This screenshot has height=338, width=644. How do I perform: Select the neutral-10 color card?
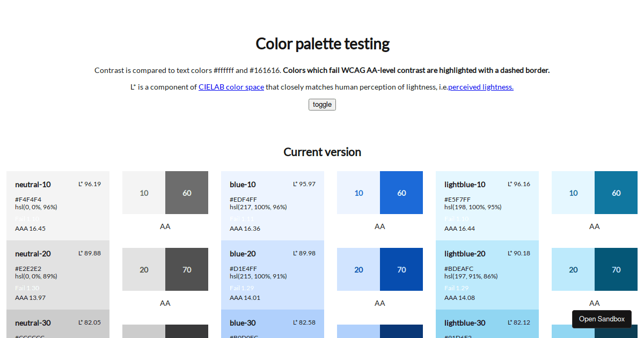pyautogui.click(x=57, y=205)
